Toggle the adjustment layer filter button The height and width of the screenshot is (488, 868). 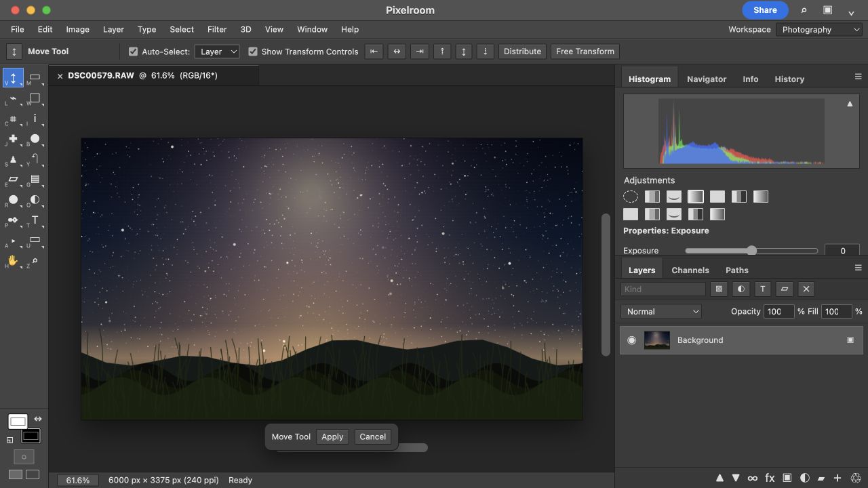point(741,289)
